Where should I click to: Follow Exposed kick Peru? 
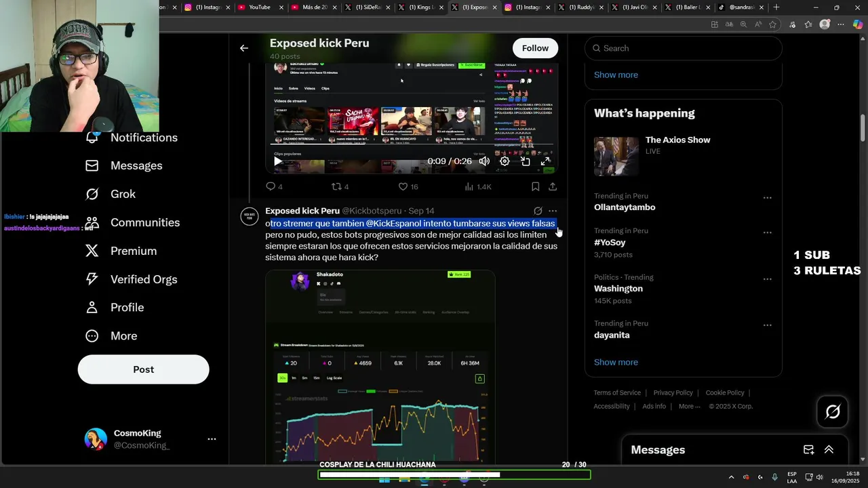pos(535,48)
